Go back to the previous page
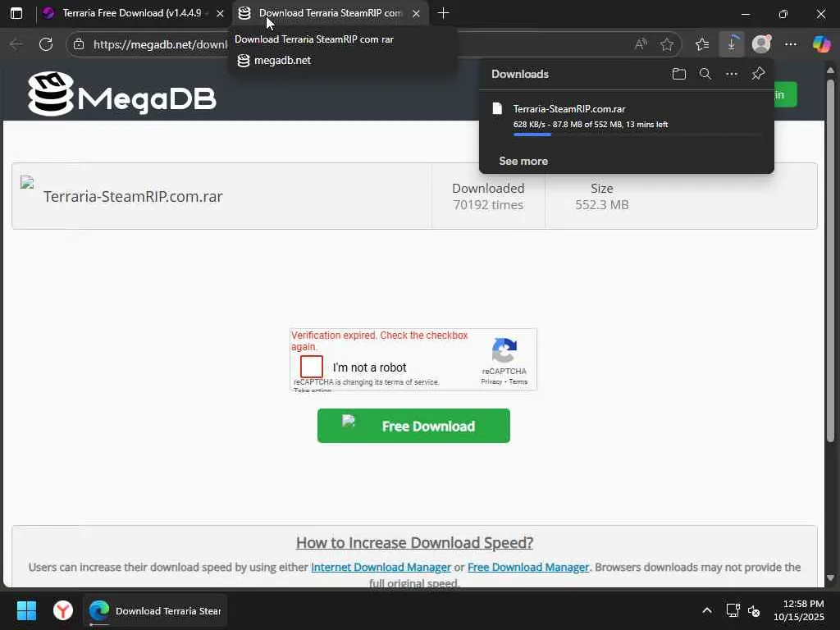 pyautogui.click(x=16, y=44)
